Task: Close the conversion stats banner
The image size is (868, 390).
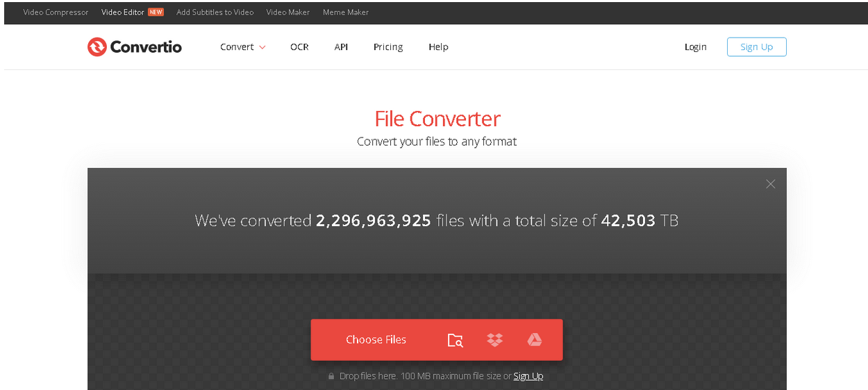Action: [x=770, y=184]
